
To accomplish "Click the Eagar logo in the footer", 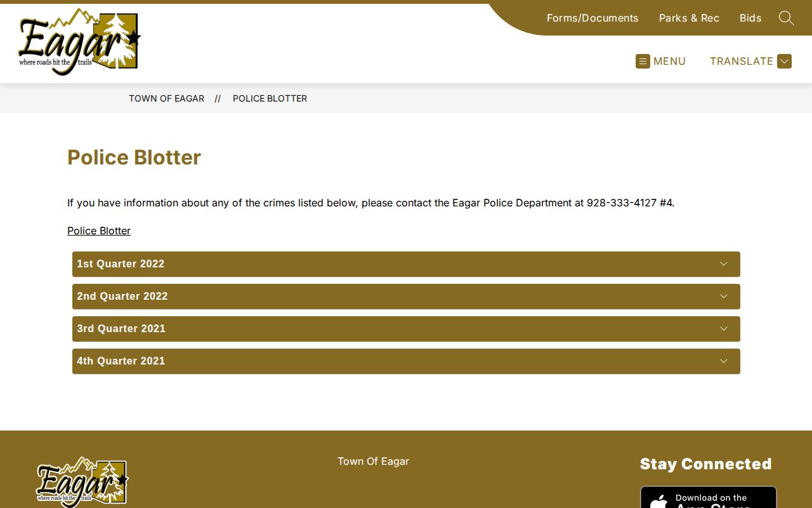I will (x=82, y=481).
